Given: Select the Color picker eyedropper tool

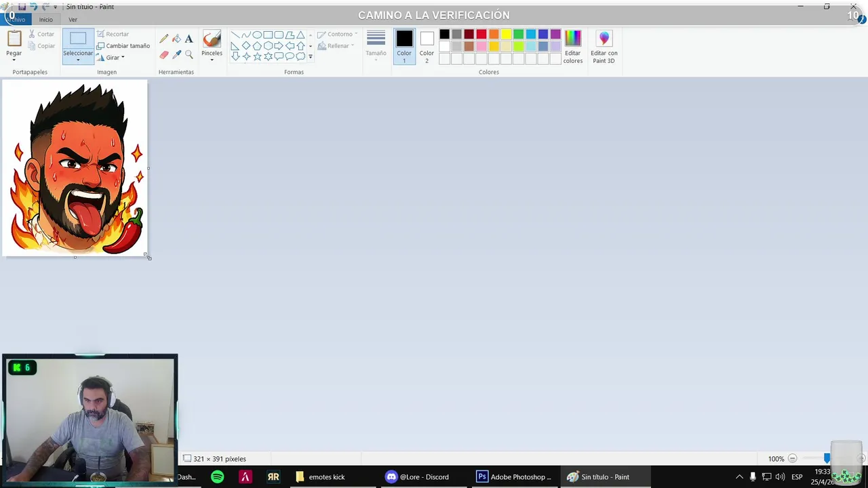Looking at the screenshot, I should (176, 54).
